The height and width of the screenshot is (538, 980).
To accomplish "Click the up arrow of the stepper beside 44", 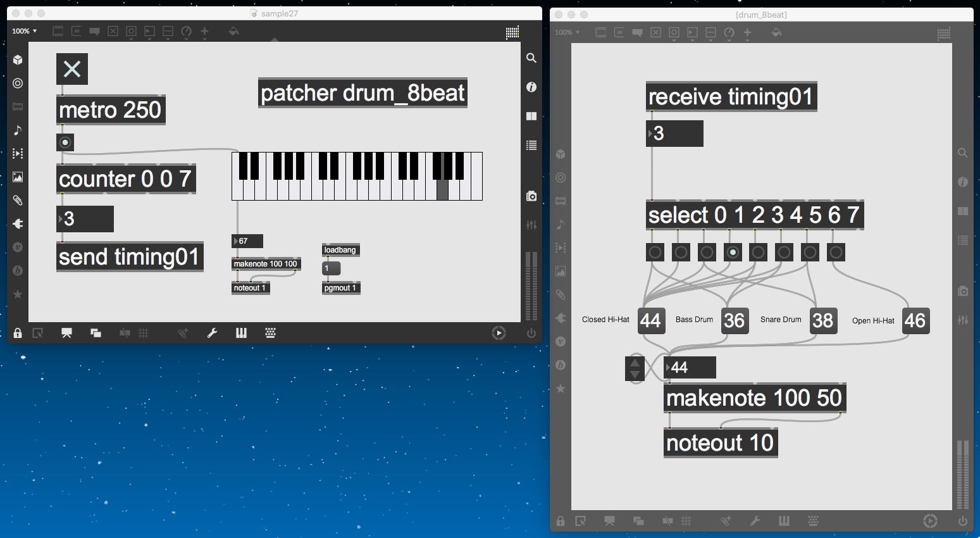I will pos(635,363).
